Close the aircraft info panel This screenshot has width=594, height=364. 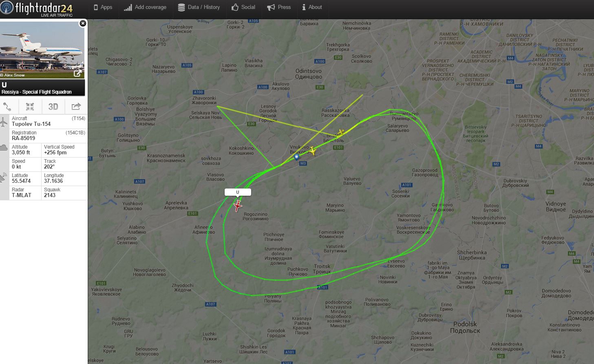(83, 23)
